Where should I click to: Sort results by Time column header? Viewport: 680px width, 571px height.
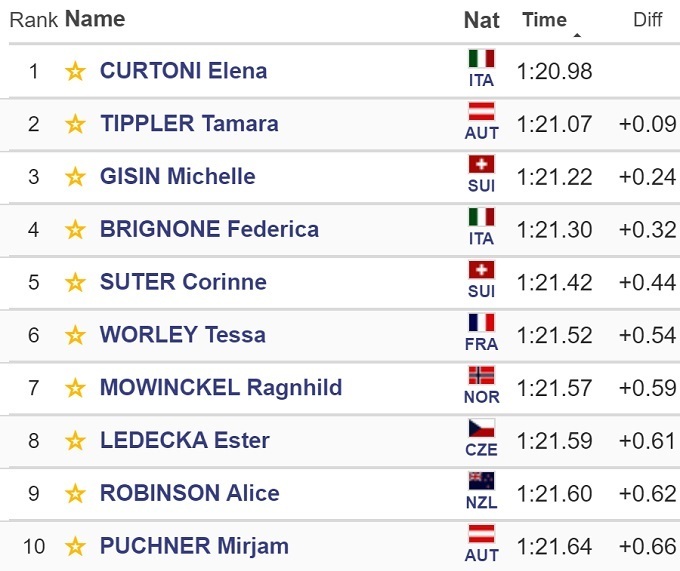click(544, 20)
